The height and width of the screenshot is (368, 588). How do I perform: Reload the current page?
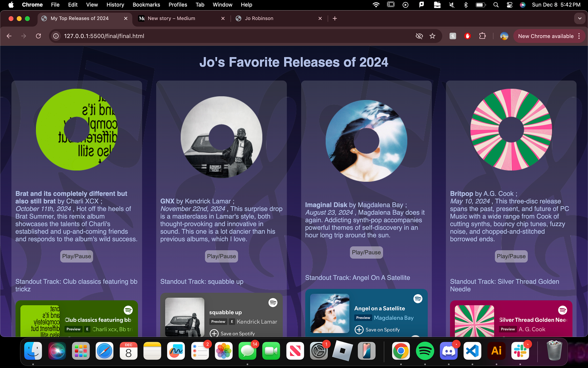(x=38, y=36)
